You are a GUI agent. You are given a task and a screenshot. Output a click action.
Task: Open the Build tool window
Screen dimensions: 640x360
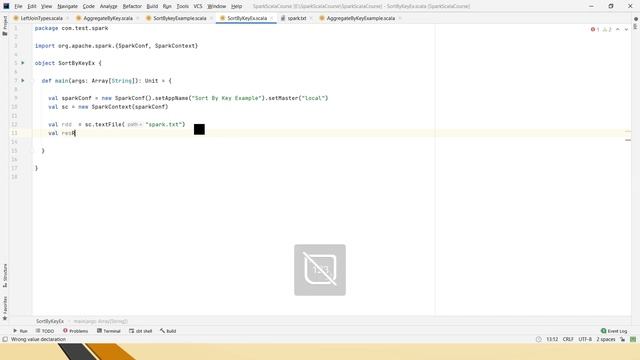pyautogui.click(x=168, y=331)
